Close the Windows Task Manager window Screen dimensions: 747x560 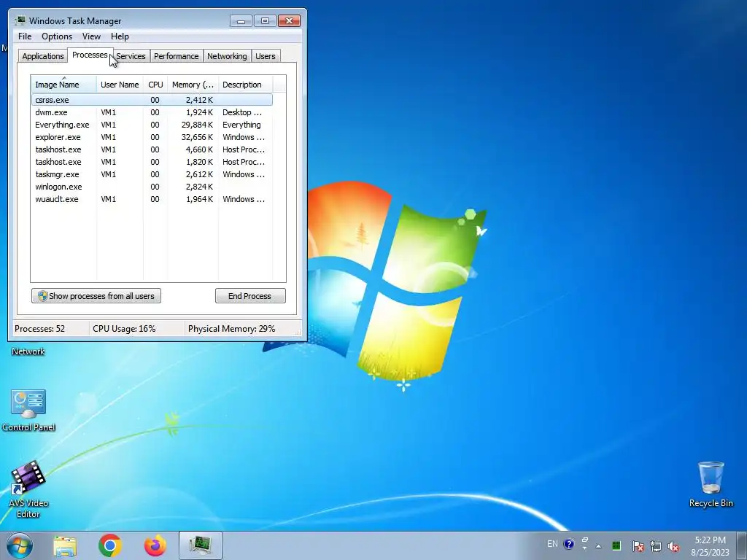tap(289, 20)
